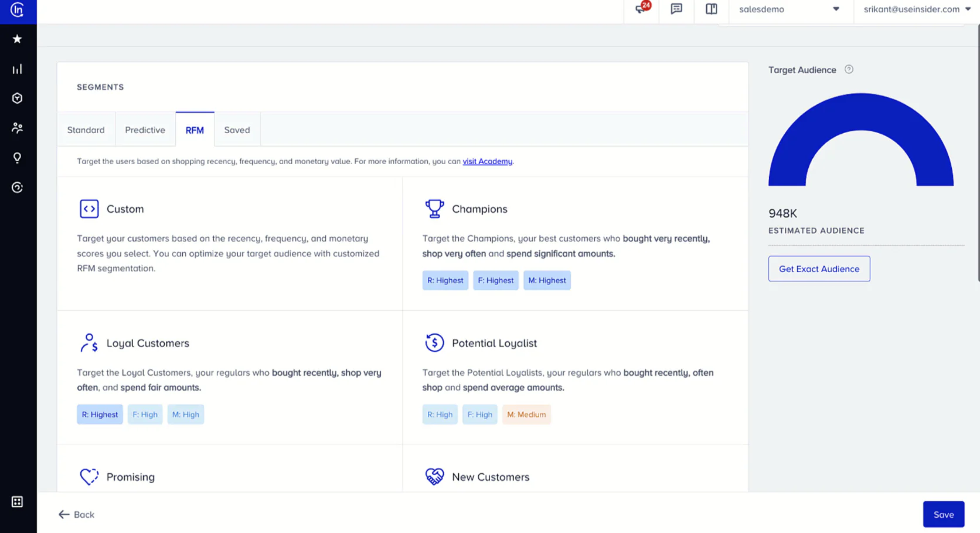Screen dimensions: 980x533
Task: Open the notifications megaphone icon with badge
Action: pyautogui.click(x=641, y=9)
